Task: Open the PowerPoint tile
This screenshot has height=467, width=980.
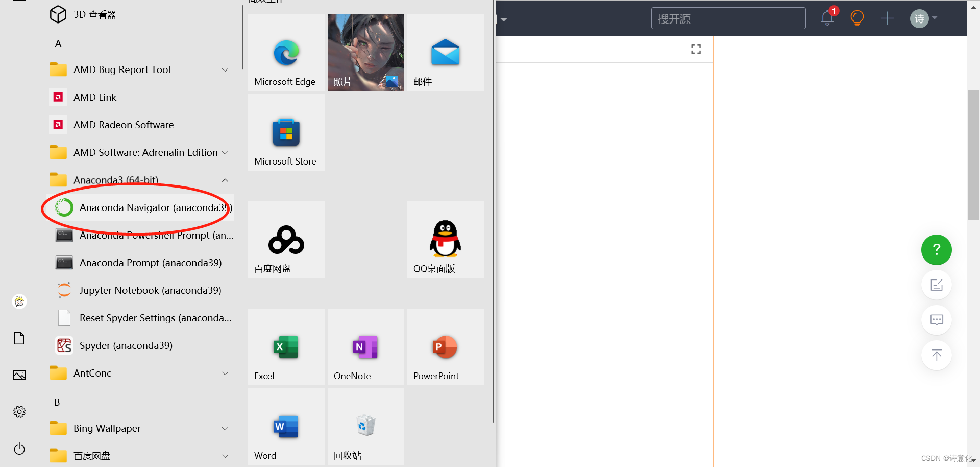Action: [445, 346]
